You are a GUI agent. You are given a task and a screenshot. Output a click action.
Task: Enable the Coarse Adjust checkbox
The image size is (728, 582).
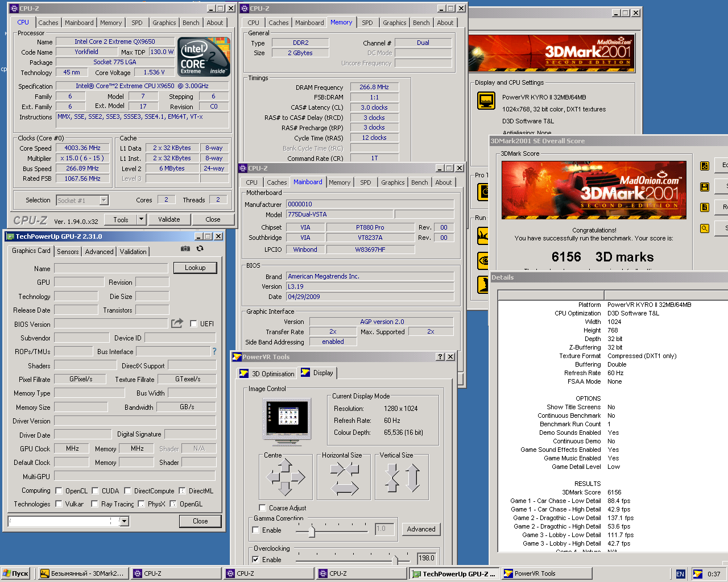[262, 508]
